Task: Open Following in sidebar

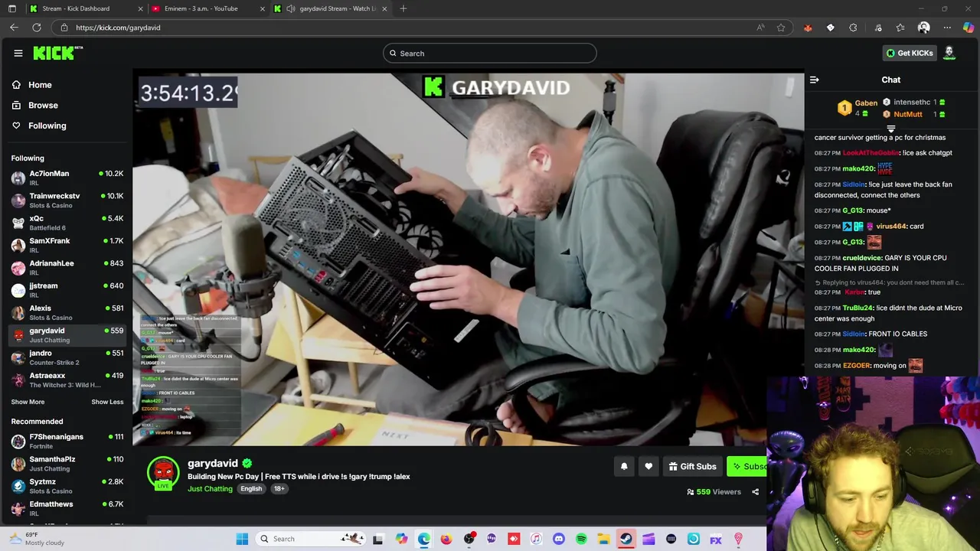Action: pyautogui.click(x=47, y=126)
